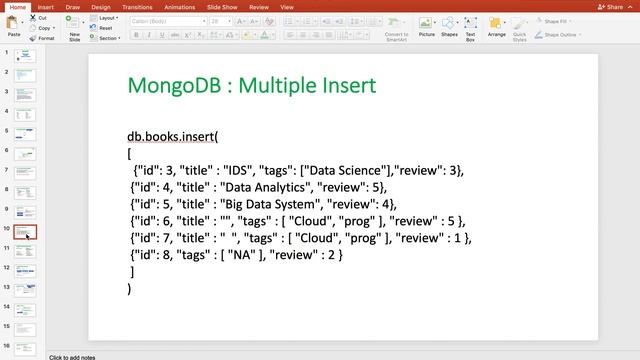Align text left
Viewport: 640px width, 360px height.
290,36
